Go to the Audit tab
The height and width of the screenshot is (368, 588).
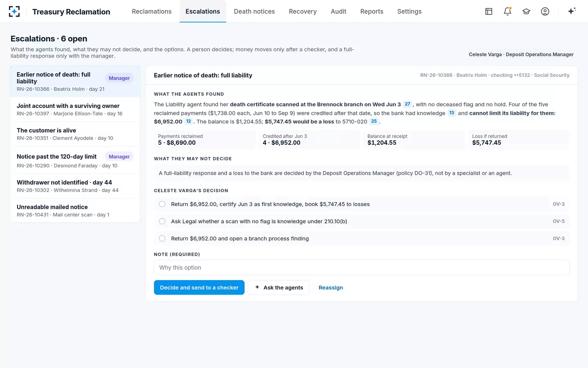[339, 11]
